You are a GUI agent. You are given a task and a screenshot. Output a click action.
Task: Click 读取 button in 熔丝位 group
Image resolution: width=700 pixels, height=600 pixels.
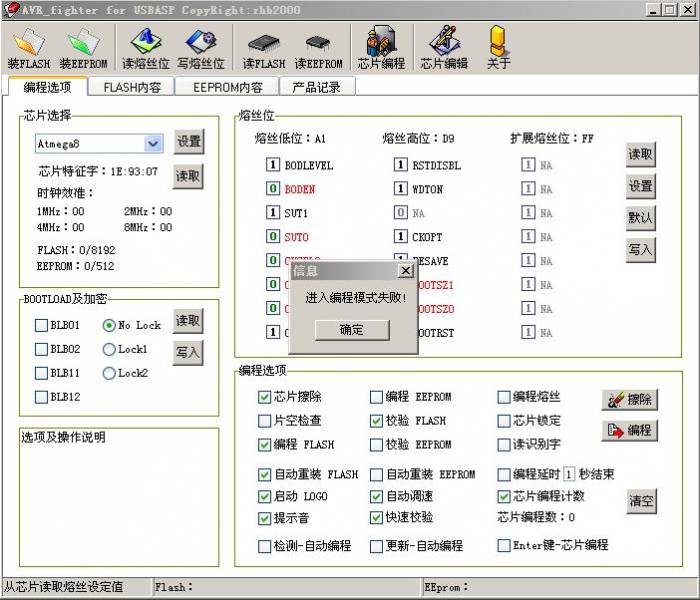coord(641,154)
